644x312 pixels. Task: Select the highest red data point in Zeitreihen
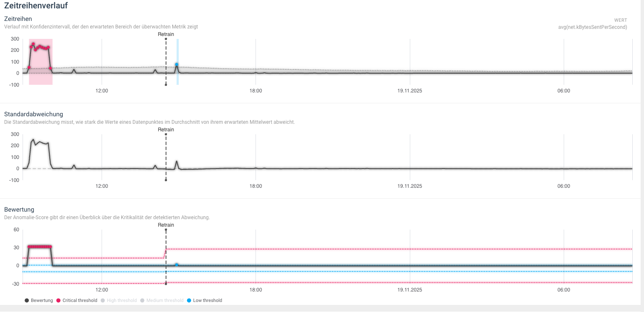(33, 44)
